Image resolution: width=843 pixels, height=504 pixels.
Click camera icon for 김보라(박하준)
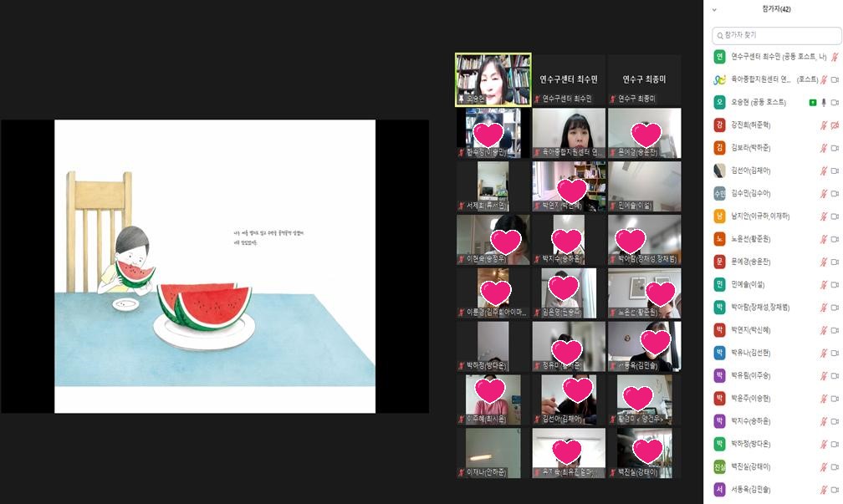tap(835, 148)
